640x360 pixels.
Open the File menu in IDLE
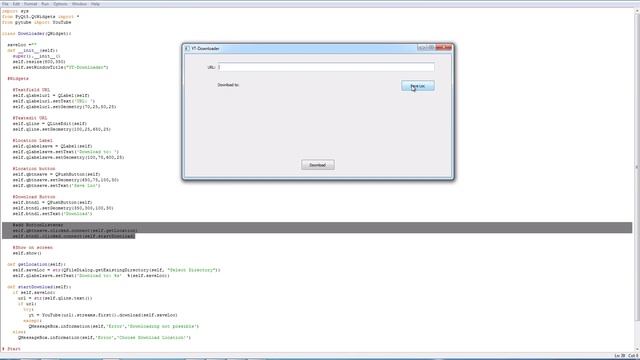point(5,4)
